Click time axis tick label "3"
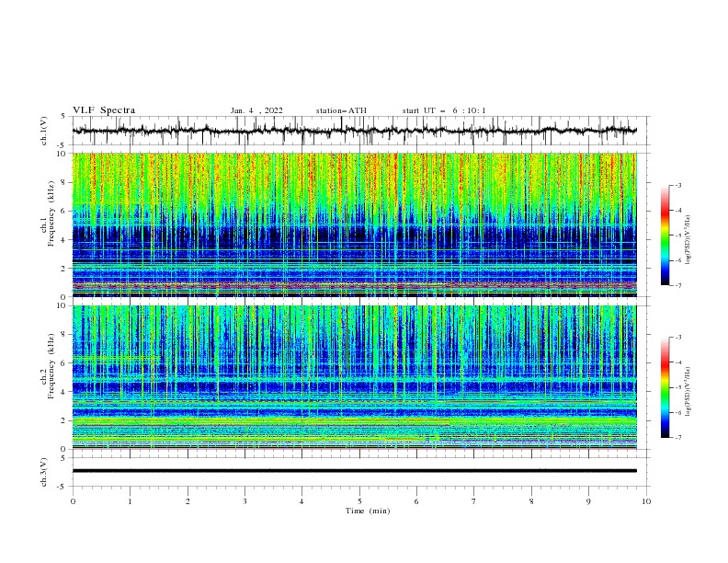The image size is (728, 563). point(245,501)
